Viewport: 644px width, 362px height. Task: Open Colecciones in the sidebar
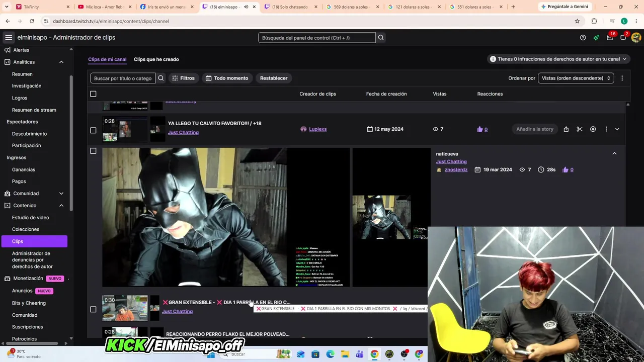(x=26, y=229)
